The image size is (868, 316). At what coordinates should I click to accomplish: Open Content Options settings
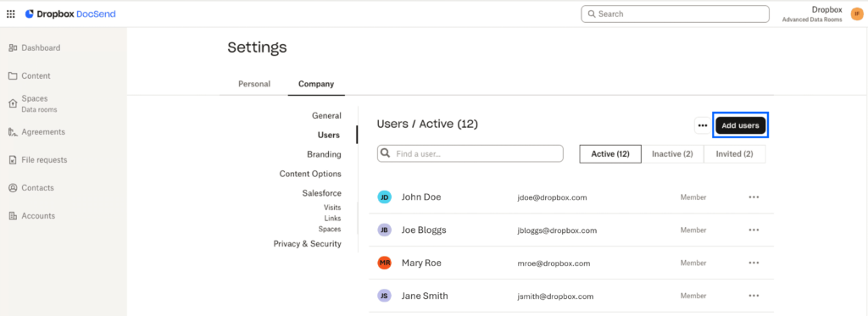click(x=310, y=174)
